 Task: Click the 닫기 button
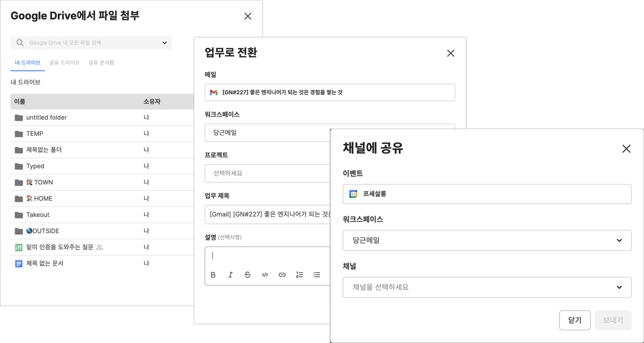point(575,320)
